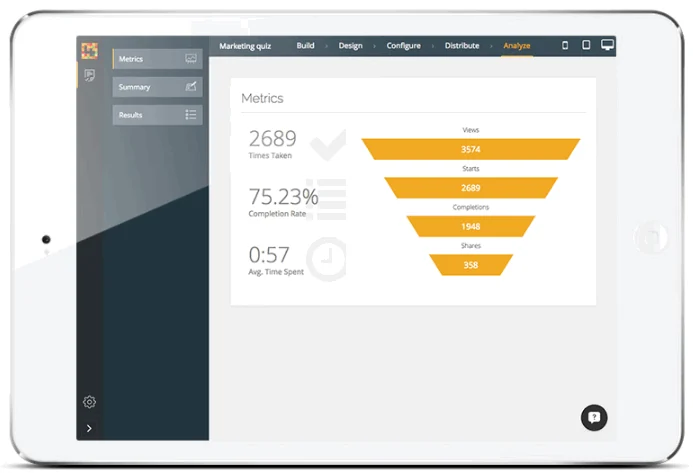This screenshot has width=693, height=473.
Task: Click the colorful app logo icon
Action: 89,51
